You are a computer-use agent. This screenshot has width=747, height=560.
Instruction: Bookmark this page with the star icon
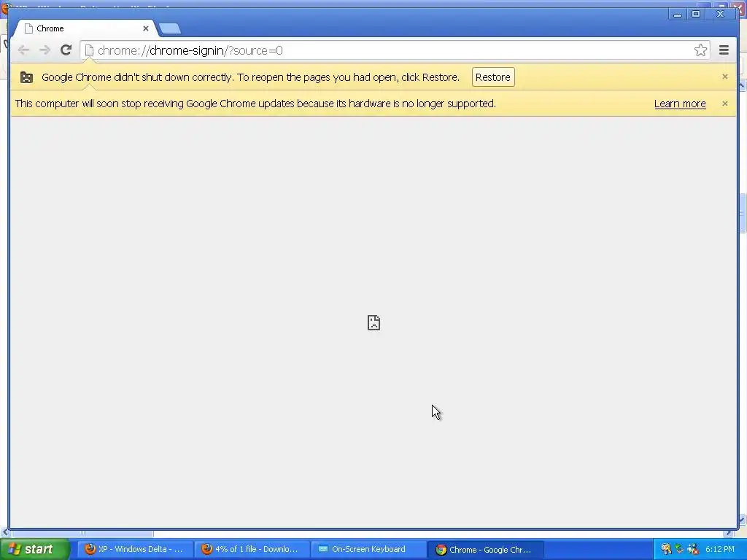[700, 50]
